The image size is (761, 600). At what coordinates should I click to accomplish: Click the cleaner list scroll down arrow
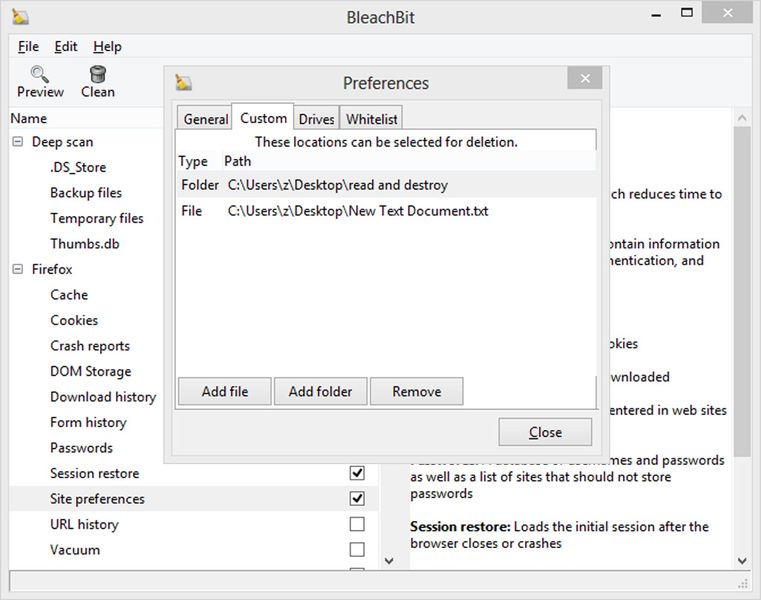tap(389, 561)
